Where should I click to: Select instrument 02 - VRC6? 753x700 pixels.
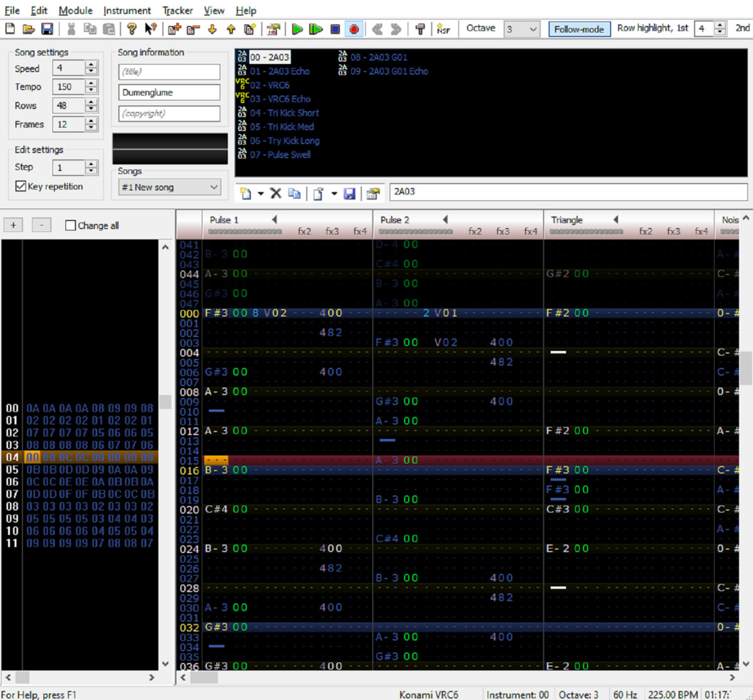pyautogui.click(x=270, y=85)
